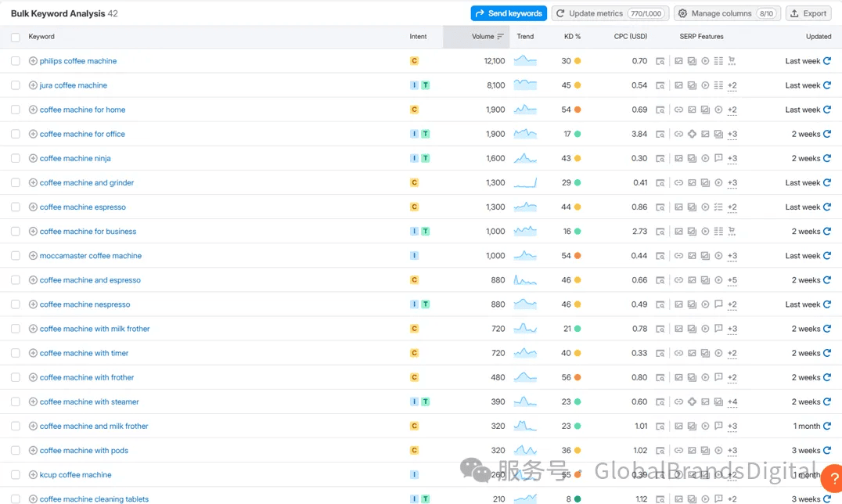Screen dimensions: 842x504
Task: Sort table by Intent column header
Action: click(x=418, y=37)
